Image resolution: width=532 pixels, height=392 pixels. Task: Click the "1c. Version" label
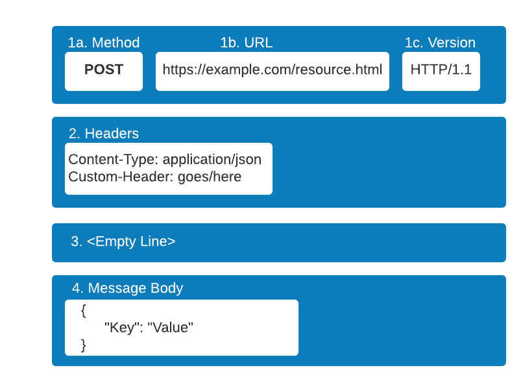point(440,43)
